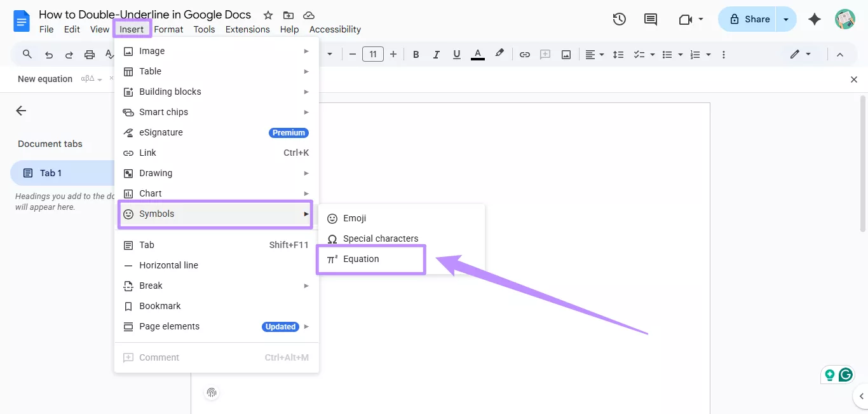Click the Share button
This screenshot has width=868, height=414.
click(748, 19)
